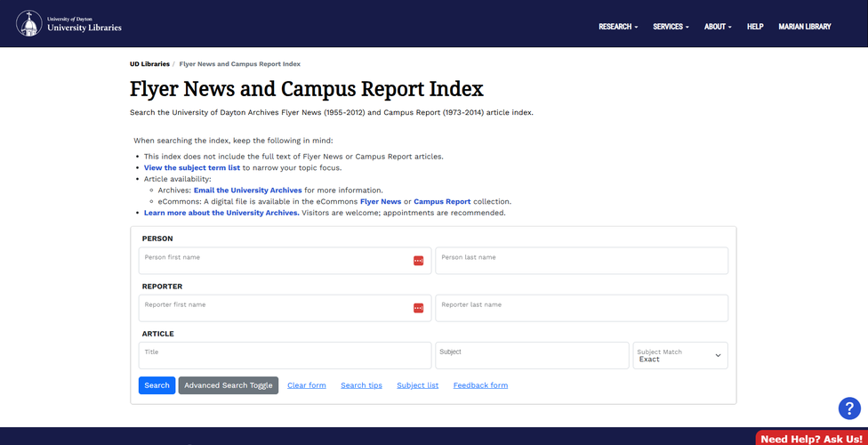Click the UD Libraries breadcrumb
This screenshot has height=445, width=868.
[149, 64]
